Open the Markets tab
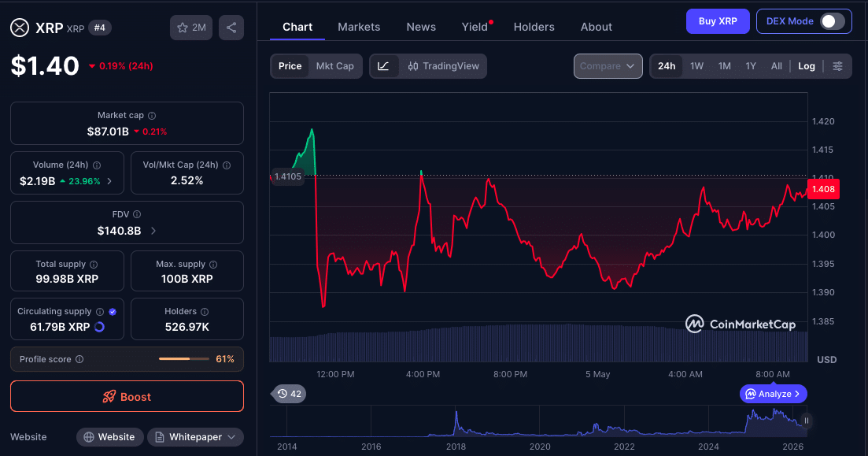This screenshot has height=456, width=868. (359, 27)
